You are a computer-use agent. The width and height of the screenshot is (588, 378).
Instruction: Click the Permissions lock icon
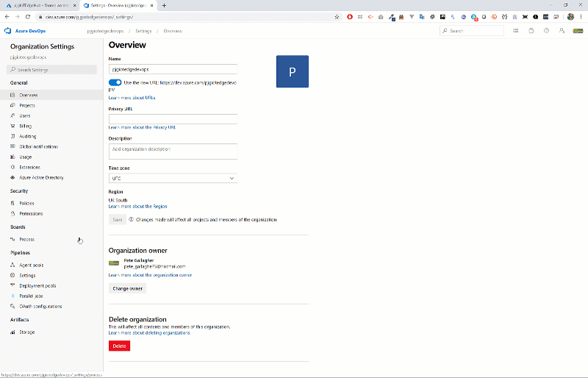(12, 213)
